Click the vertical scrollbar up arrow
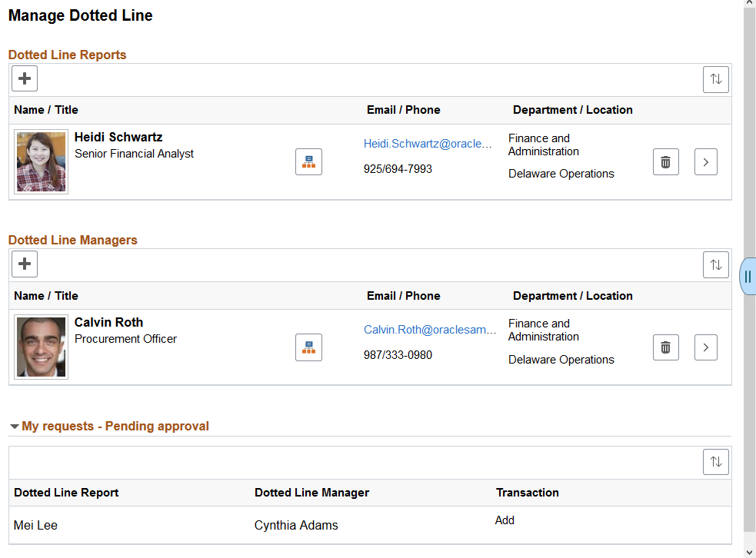Image resolution: width=756 pixels, height=558 pixels. [x=749, y=3]
